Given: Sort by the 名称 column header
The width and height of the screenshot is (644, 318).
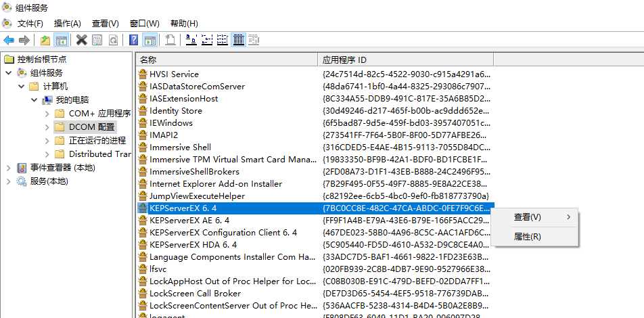Looking at the screenshot, I should point(227,60).
